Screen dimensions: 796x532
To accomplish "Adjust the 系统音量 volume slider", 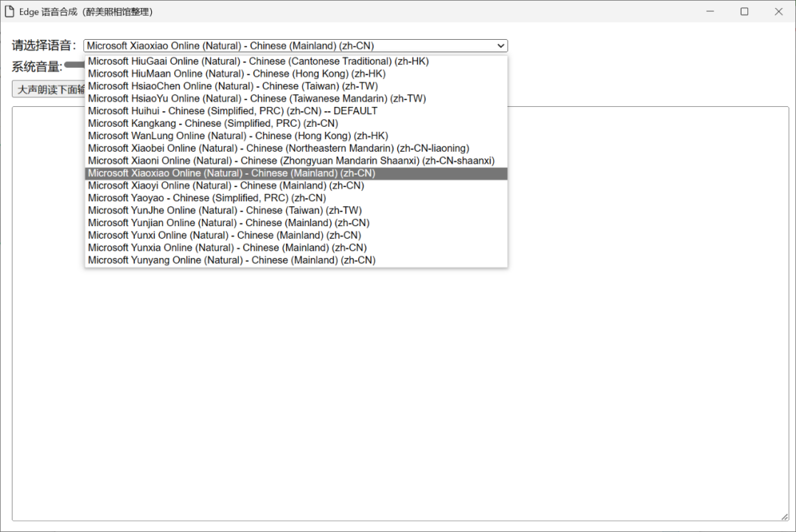I will tap(74, 65).
